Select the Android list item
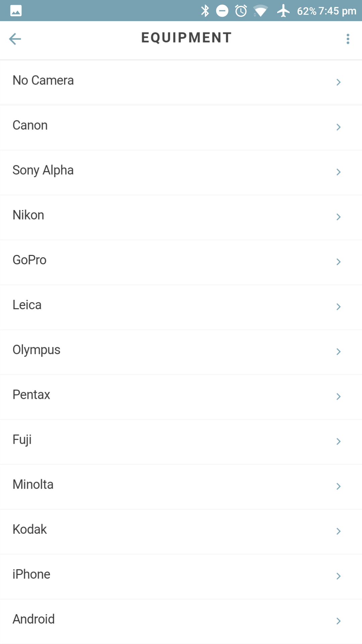Viewport: 362px width, 644px height. point(34,619)
